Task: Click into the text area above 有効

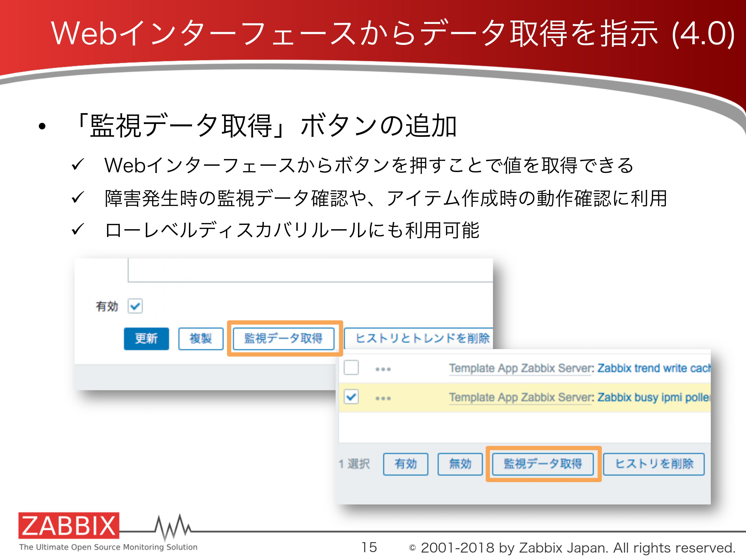Action: pos(310,270)
